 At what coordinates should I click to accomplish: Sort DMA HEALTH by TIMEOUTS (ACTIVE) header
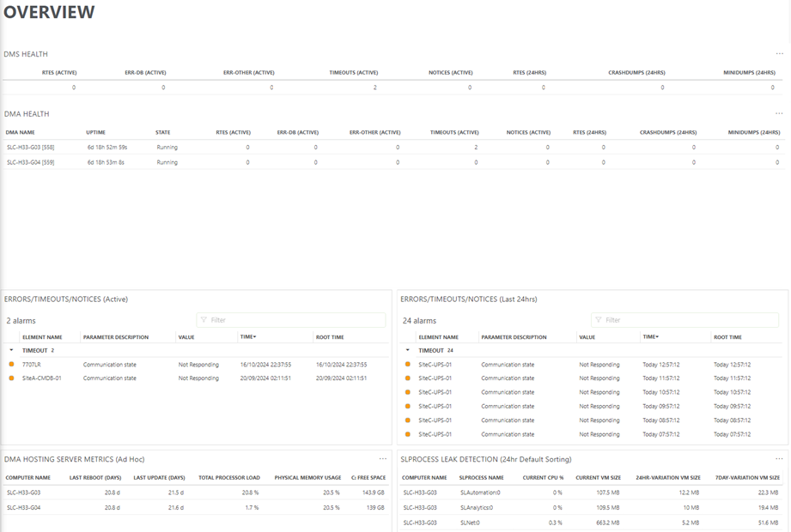coord(454,132)
